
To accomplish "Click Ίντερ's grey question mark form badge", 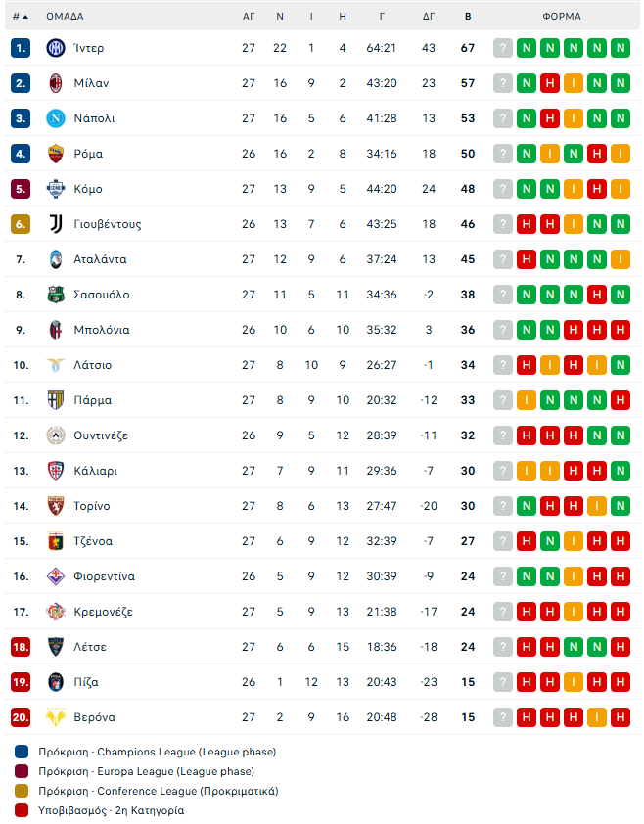I will 503,48.
